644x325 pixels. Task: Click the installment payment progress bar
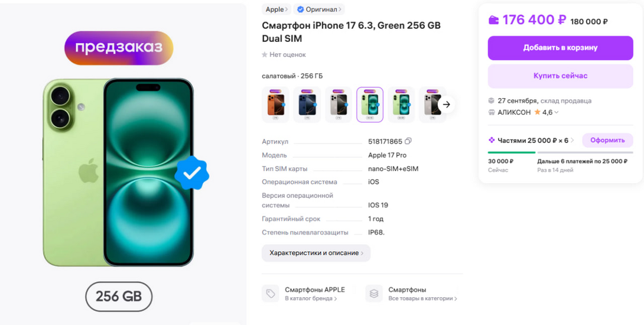560,152
